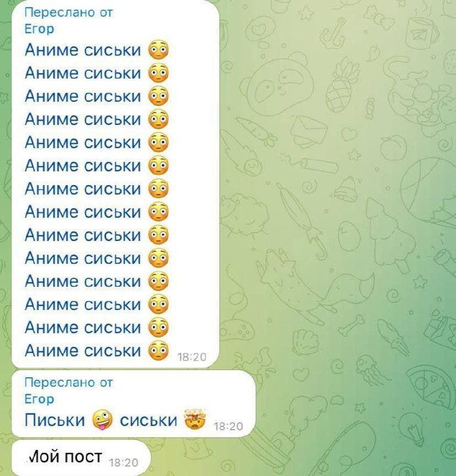
Task: Click the last Аниме сиськи text line
Action: [x=83, y=350]
